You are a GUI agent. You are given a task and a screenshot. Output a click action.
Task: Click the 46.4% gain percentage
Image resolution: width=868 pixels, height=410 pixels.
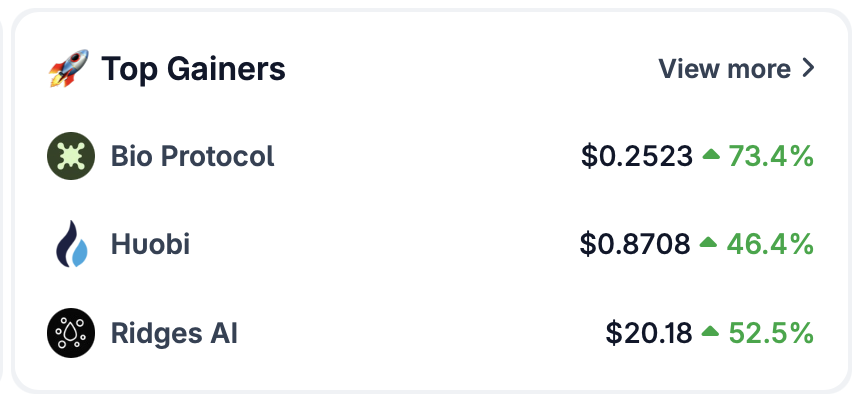[x=770, y=244]
